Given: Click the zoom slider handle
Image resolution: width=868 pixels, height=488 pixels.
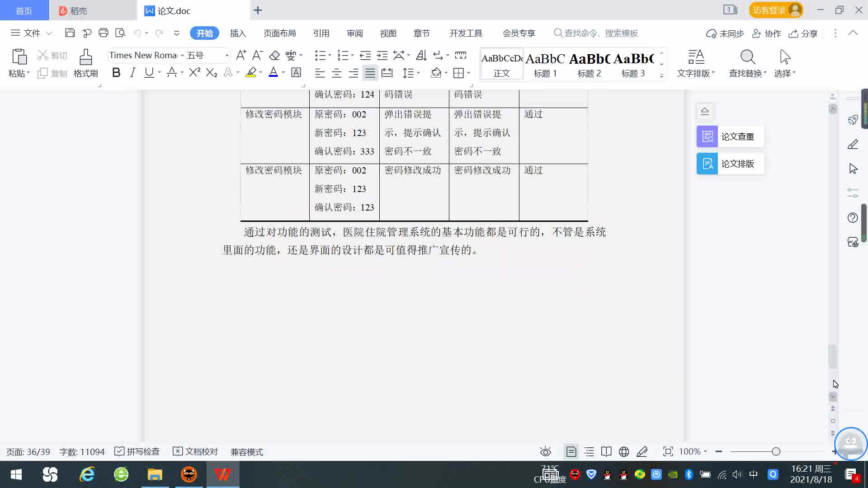Looking at the screenshot, I should pos(776,451).
